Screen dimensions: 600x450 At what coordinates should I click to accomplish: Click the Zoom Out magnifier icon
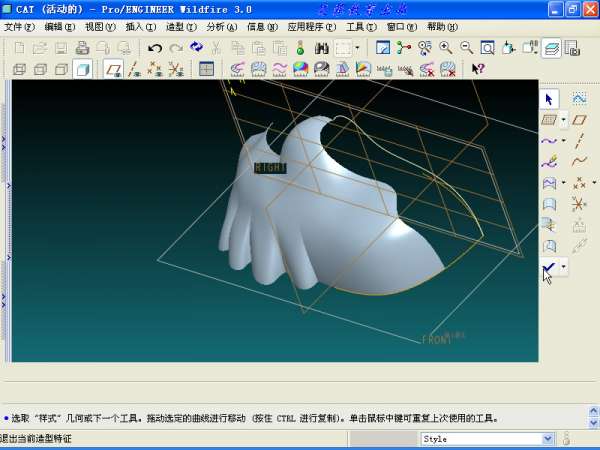click(466, 48)
